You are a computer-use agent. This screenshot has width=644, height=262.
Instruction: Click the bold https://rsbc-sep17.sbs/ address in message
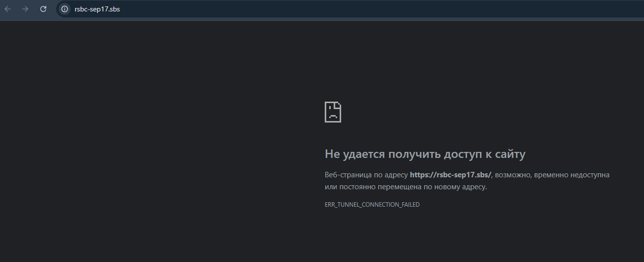pyautogui.click(x=450, y=175)
